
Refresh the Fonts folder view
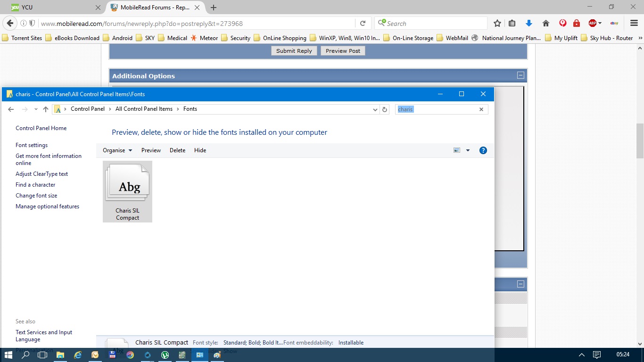[385, 109]
